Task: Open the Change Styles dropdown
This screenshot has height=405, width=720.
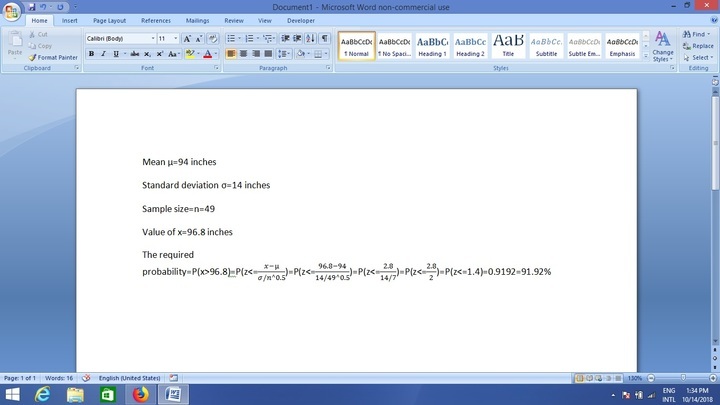Action: [662, 46]
